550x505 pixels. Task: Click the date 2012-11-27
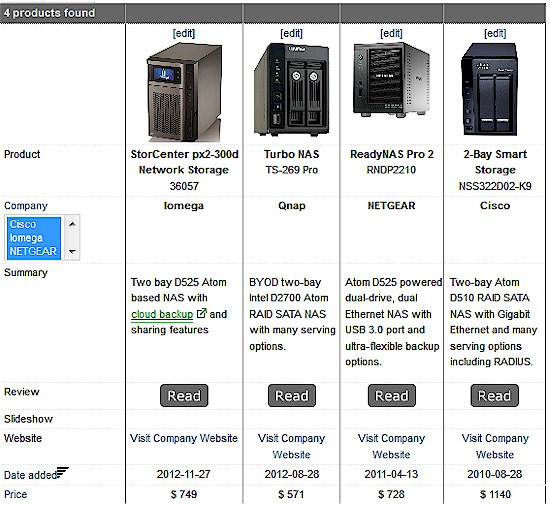point(184,474)
